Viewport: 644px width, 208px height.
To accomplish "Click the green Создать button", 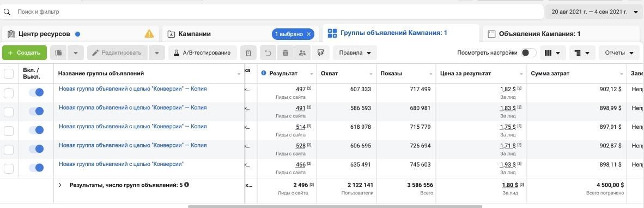I will [25, 53].
